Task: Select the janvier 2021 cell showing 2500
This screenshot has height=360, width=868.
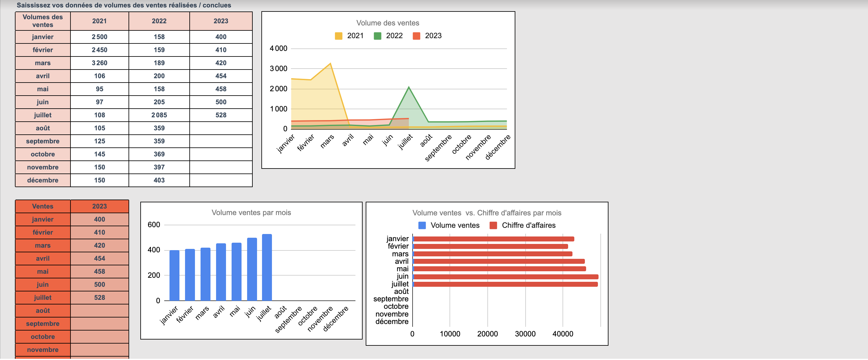Action: [99, 37]
